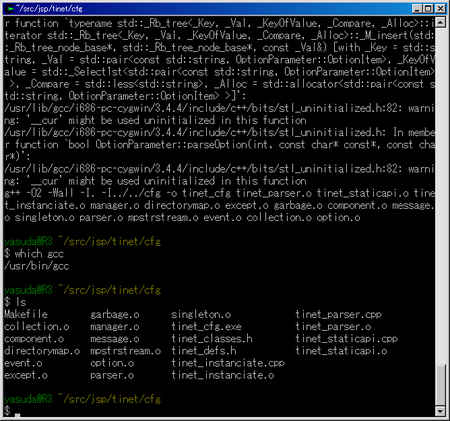This screenshot has height=421, width=450.
Task: Close the ~/src/jsp/tinet/cfg terminal window
Action: click(x=441, y=9)
